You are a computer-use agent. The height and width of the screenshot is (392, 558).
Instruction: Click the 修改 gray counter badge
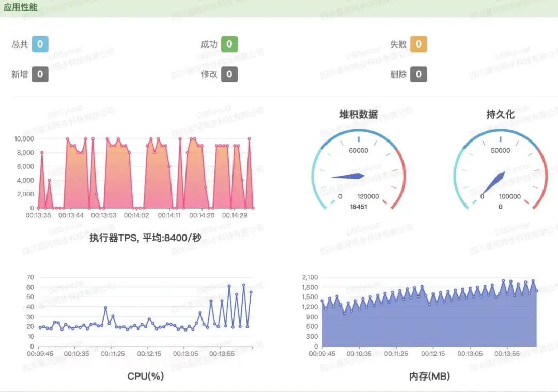(x=228, y=74)
